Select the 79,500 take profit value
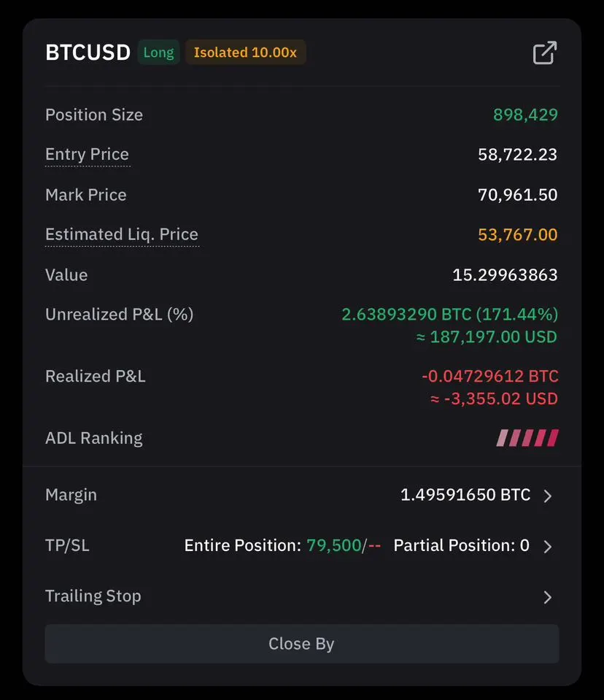 point(333,545)
